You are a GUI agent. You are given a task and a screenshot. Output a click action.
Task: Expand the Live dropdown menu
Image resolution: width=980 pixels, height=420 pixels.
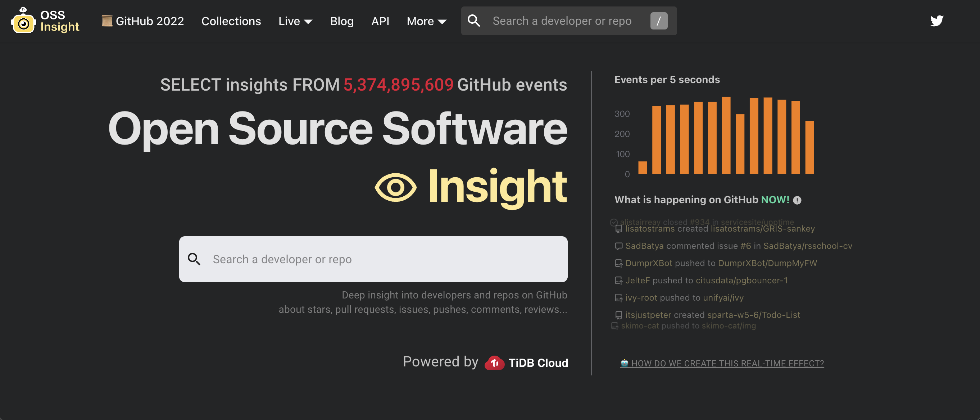point(294,20)
